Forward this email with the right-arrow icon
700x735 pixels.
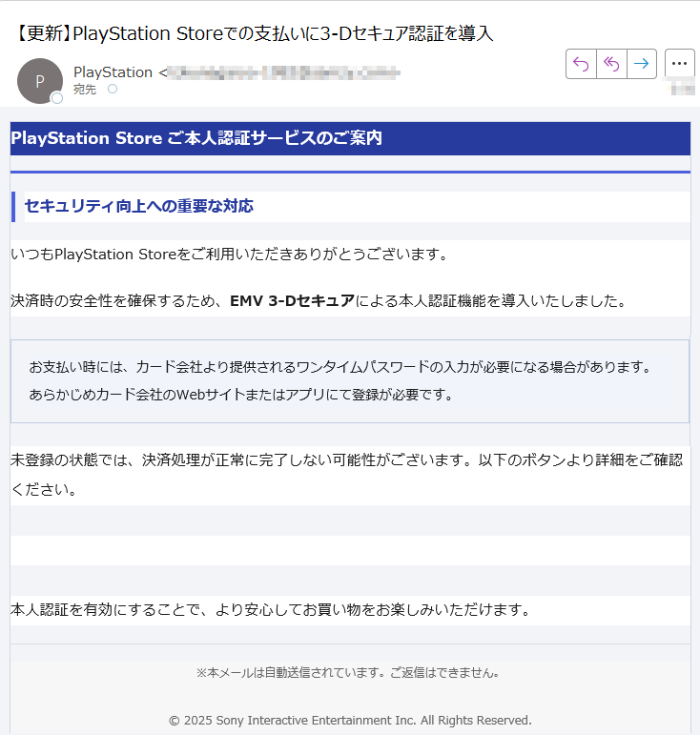tap(641, 64)
